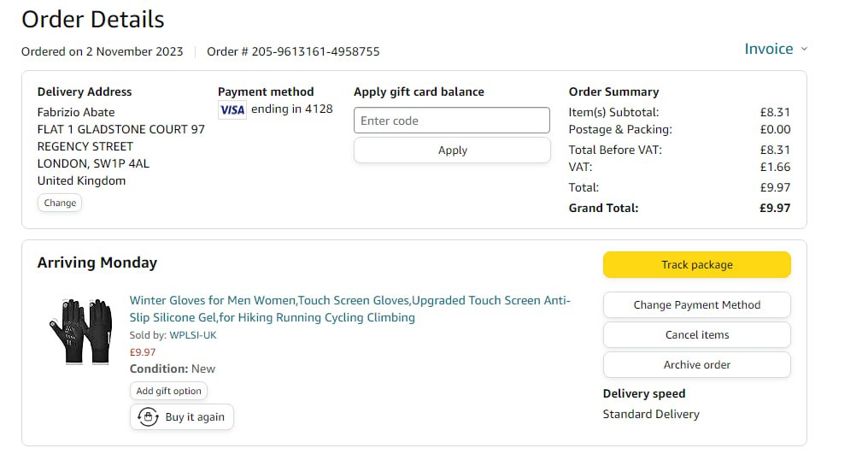Open the black gloves product thumbnail

tap(80, 332)
